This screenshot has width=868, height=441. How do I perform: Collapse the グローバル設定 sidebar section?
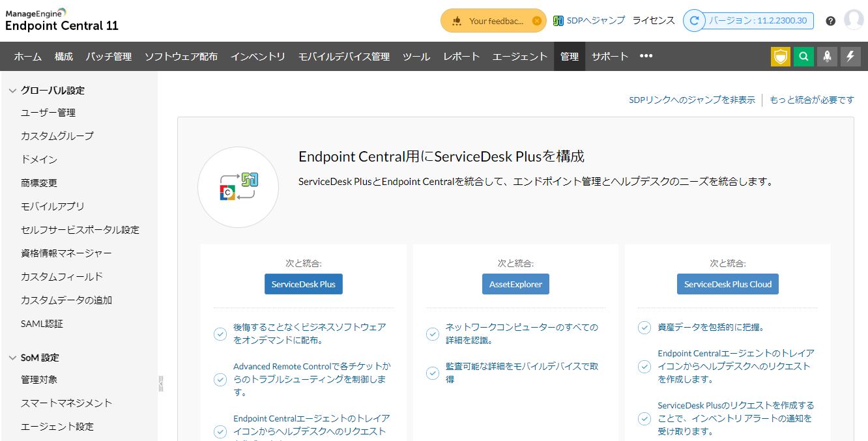tap(12, 91)
